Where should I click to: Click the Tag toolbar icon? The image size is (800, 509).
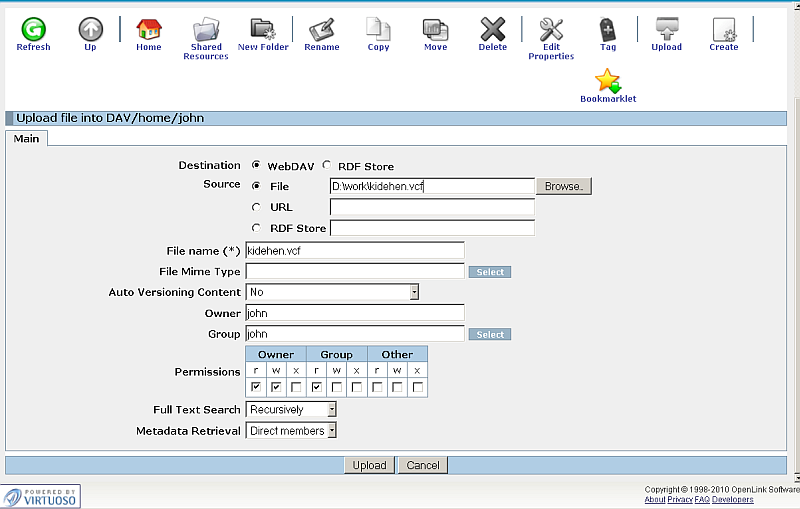(608, 30)
